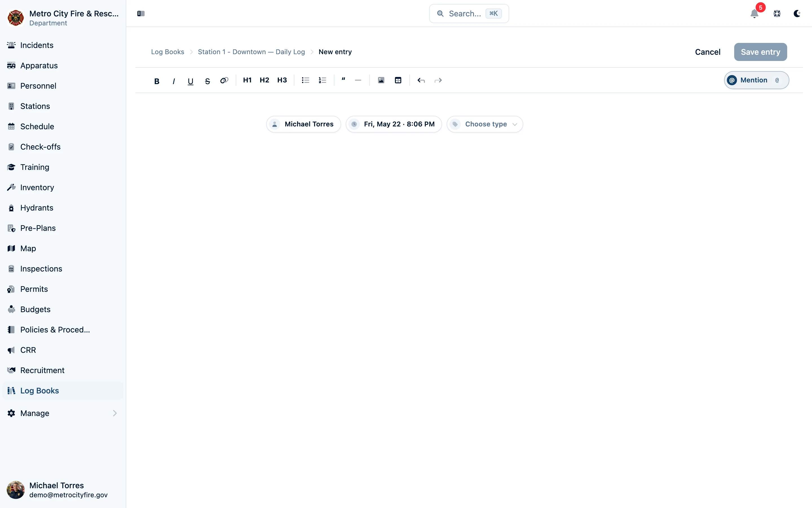Open Pre-Plans
This screenshot has height=508, width=812.
(63, 228)
